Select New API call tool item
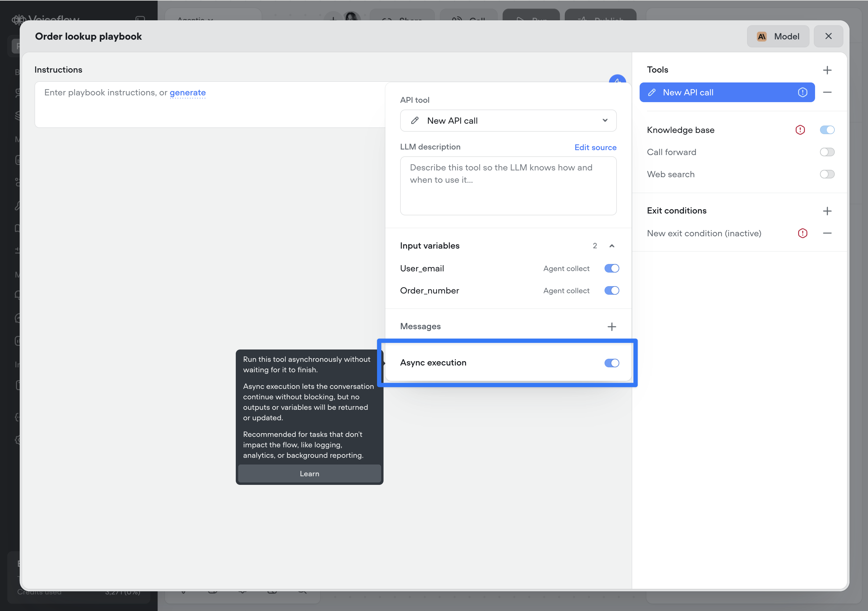This screenshot has height=611, width=868. pyautogui.click(x=718, y=92)
